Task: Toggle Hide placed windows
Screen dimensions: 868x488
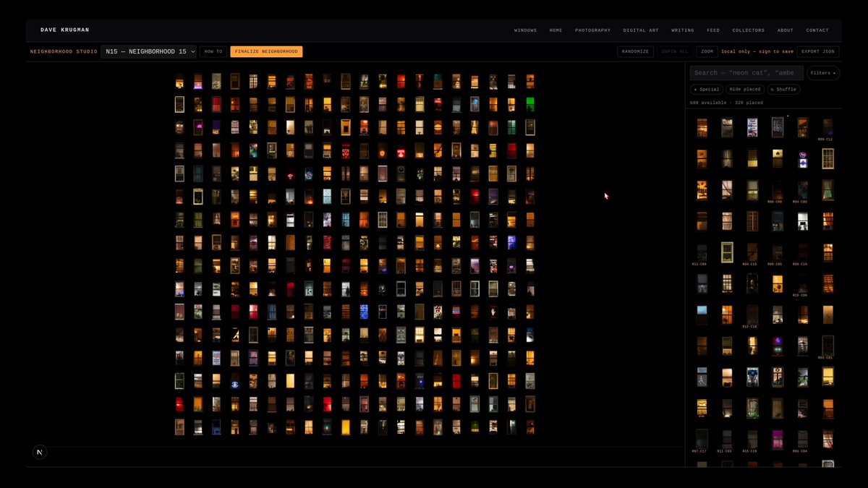Action: pyautogui.click(x=745, y=90)
